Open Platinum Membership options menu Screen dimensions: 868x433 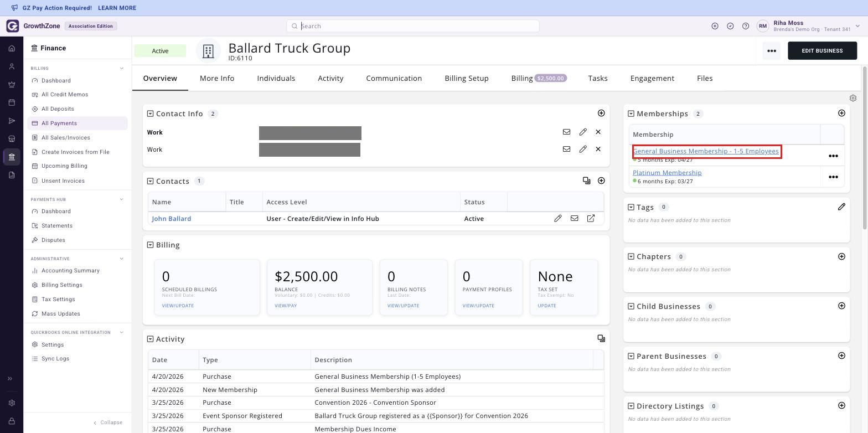[x=833, y=177]
